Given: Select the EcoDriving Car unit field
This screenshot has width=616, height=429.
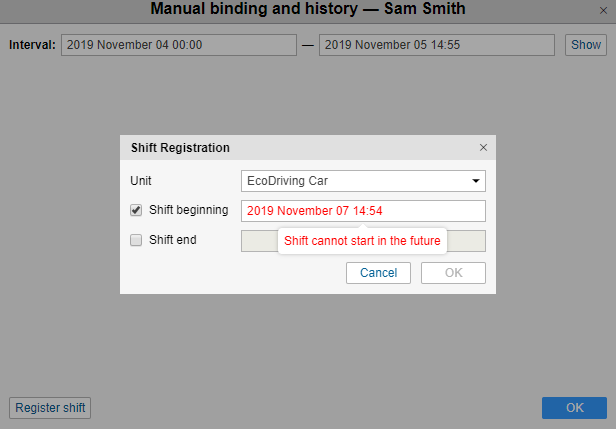Looking at the screenshot, I should coord(355,181).
